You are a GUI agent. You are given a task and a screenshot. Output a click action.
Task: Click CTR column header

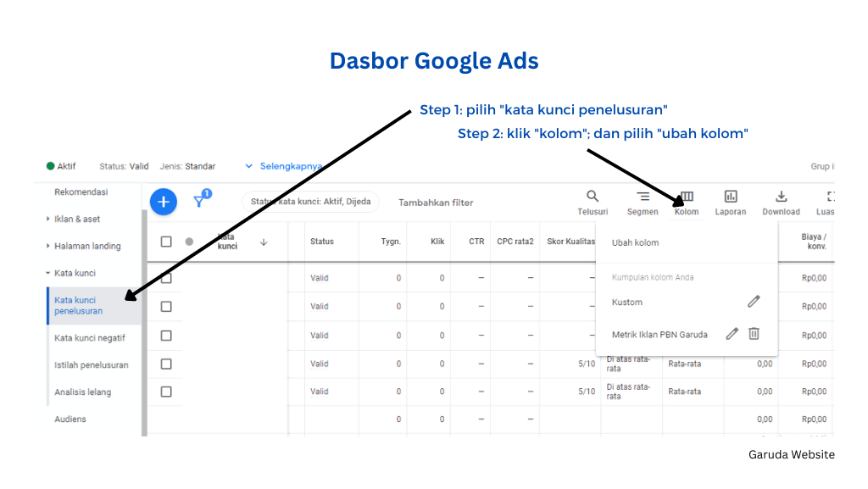(476, 242)
